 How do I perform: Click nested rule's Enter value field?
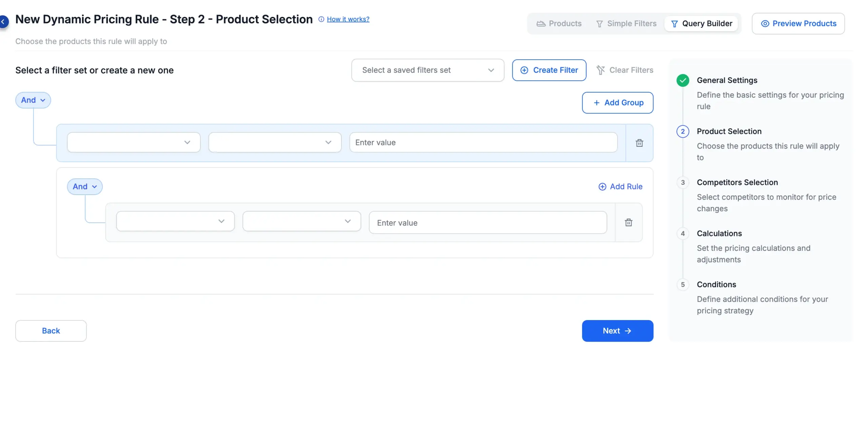(488, 222)
